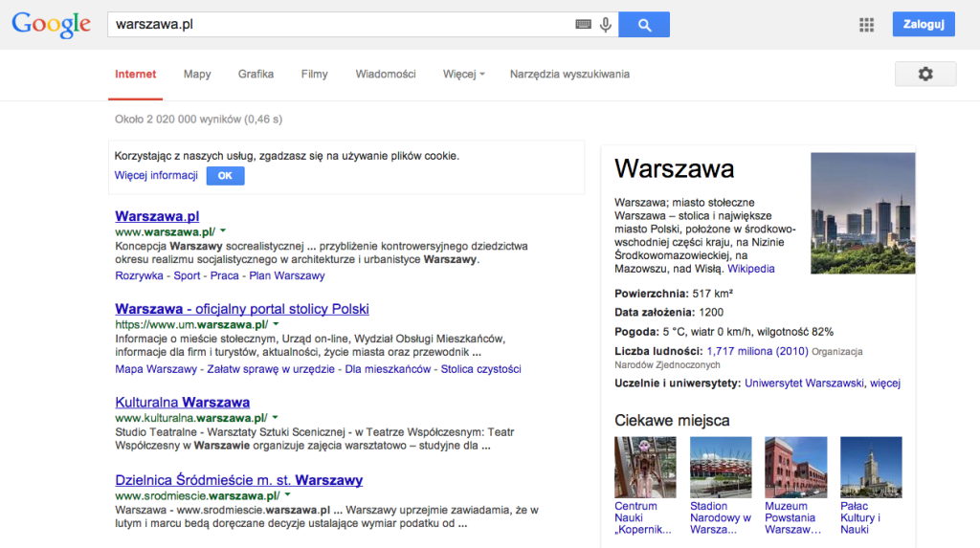Click the blue search magnifier button
Screen dimensions: 980x548
[644, 24]
